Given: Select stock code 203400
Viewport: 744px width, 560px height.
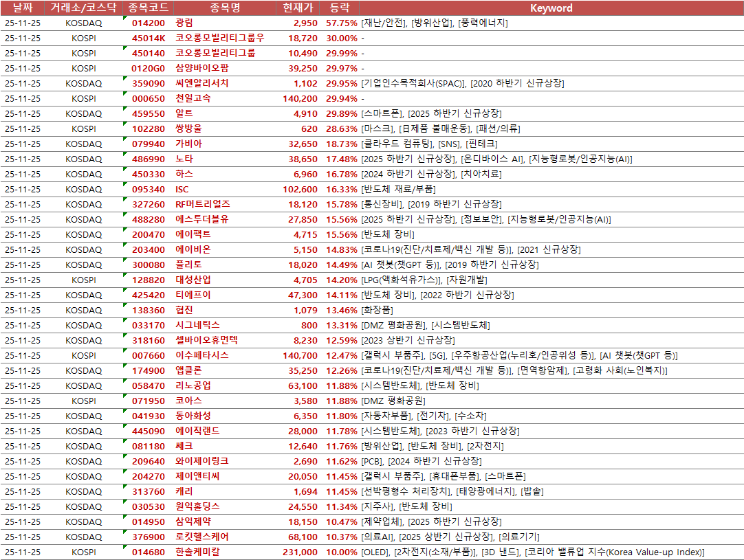Looking at the screenshot, I should (x=149, y=249).
